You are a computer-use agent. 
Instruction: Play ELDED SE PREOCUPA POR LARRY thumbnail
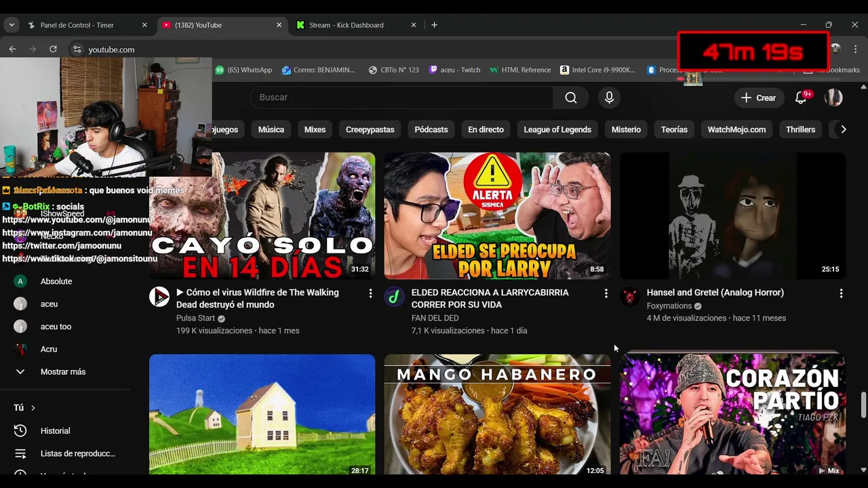(x=497, y=216)
